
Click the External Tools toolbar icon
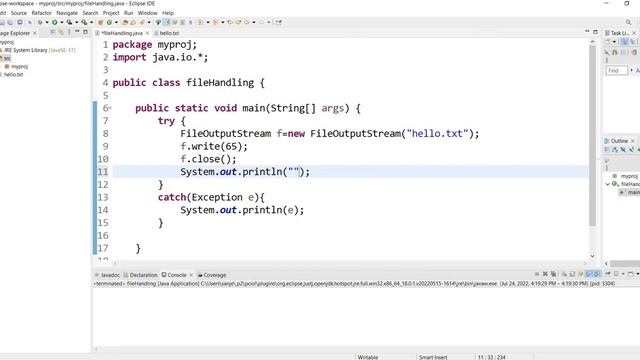point(84,22)
